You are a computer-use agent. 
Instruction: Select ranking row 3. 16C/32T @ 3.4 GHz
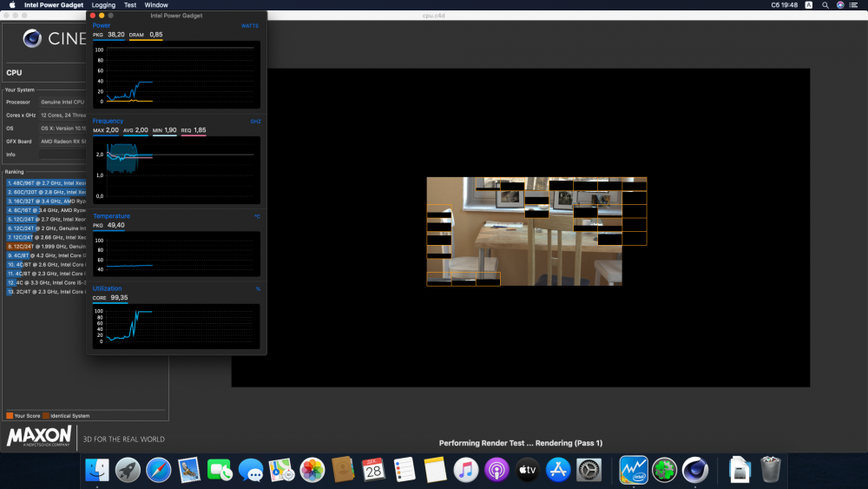tap(47, 201)
